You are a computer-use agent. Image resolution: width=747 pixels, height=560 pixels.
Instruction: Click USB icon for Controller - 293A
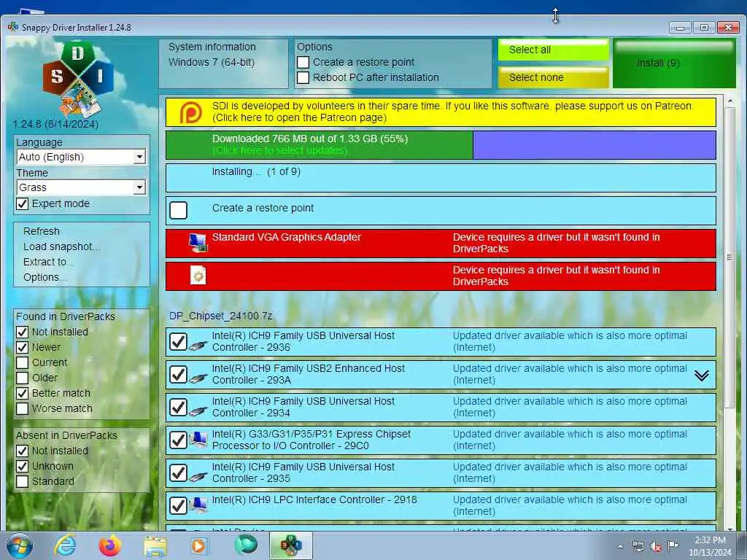tap(198, 378)
